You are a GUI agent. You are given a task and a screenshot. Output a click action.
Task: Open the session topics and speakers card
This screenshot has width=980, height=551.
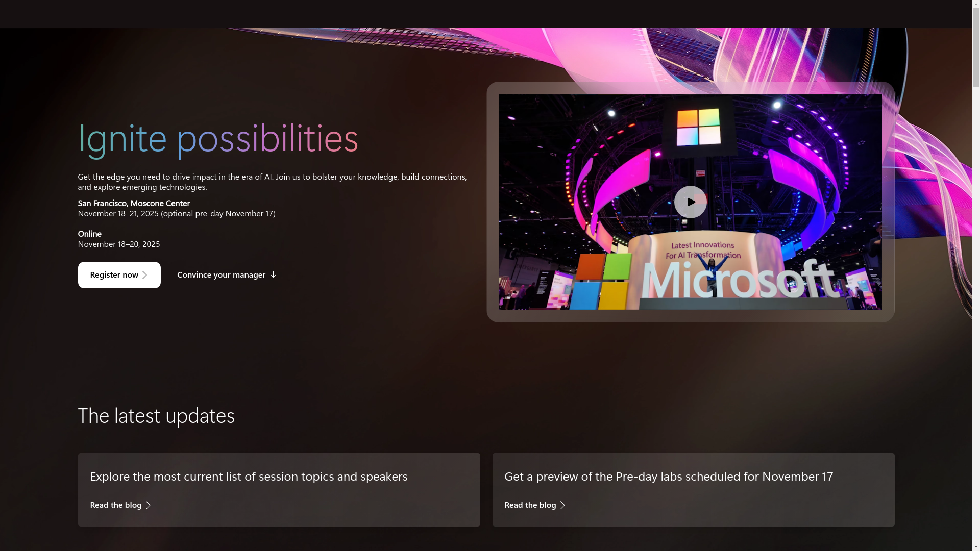click(279, 490)
